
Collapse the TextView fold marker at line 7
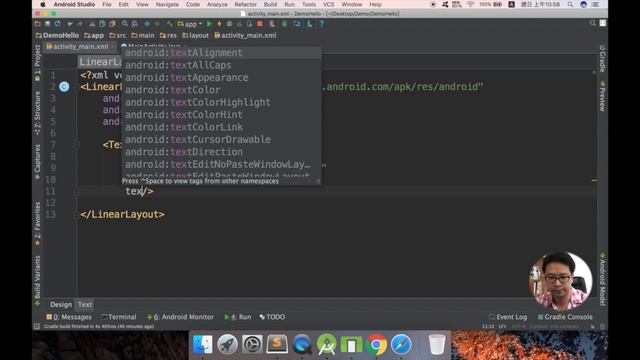pyautogui.click(x=76, y=145)
